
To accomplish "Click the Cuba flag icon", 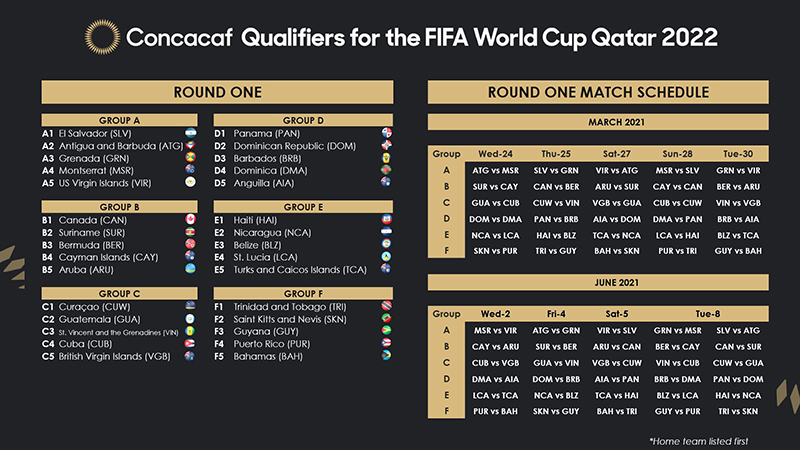I will pos(189,343).
